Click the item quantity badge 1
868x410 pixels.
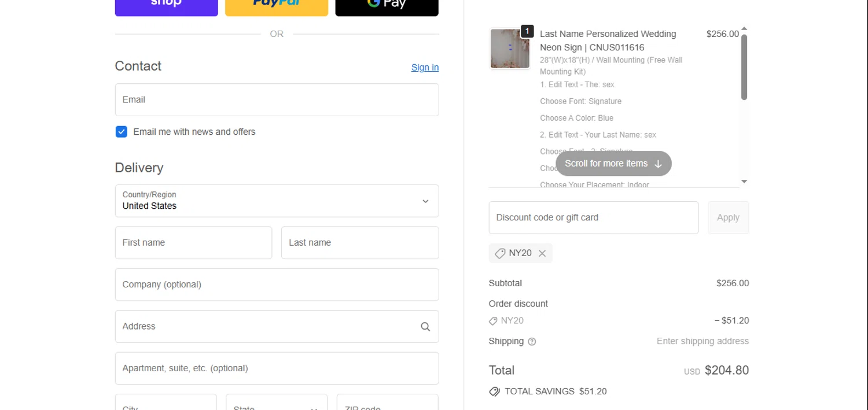pyautogui.click(x=527, y=31)
